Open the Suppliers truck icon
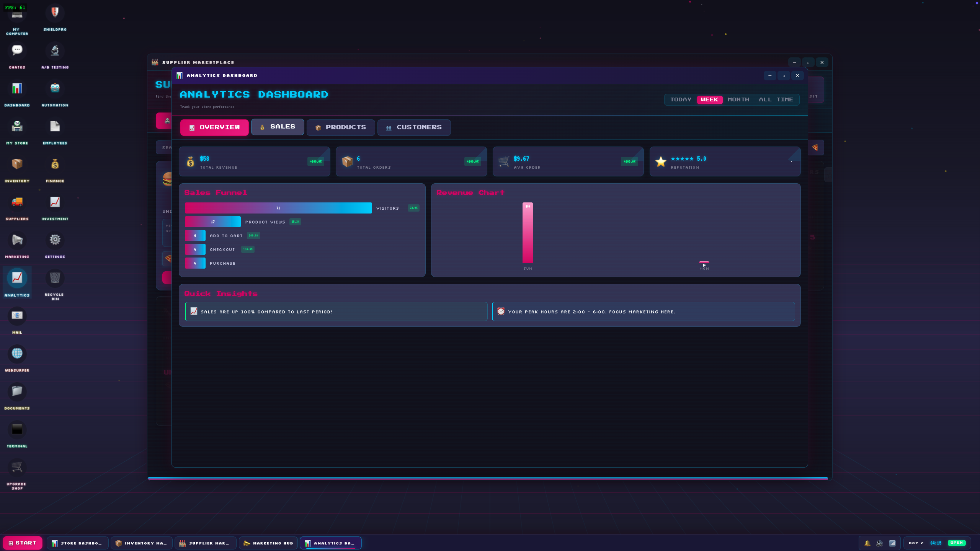This screenshot has width=980, height=551. 17,202
